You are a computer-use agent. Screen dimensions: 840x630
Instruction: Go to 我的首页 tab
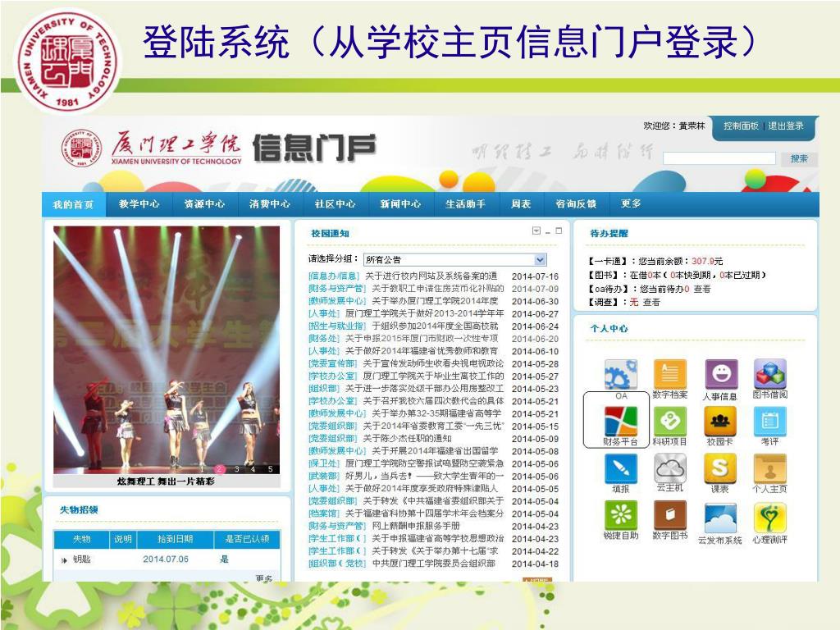tap(73, 204)
